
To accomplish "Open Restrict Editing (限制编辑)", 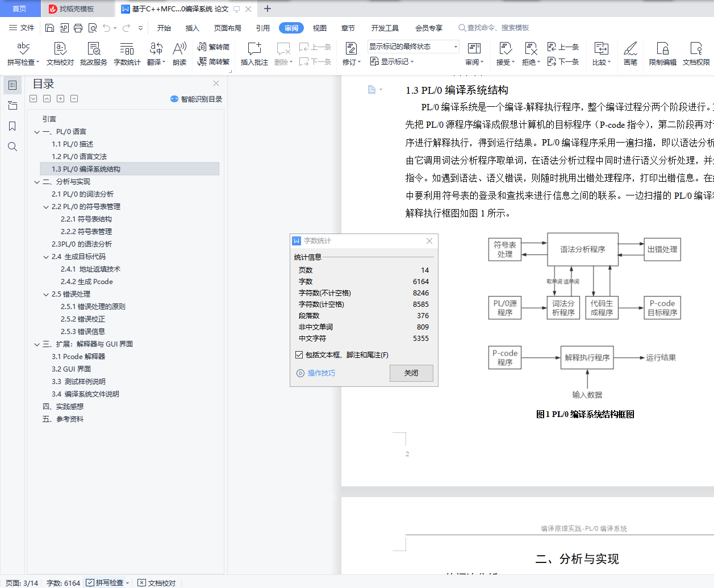I will (663, 54).
